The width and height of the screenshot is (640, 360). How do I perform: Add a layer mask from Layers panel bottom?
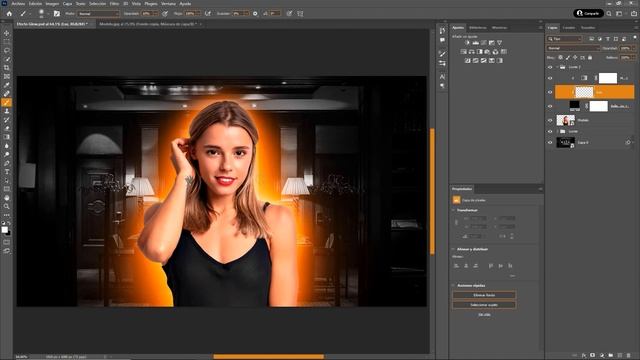point(593,356)
